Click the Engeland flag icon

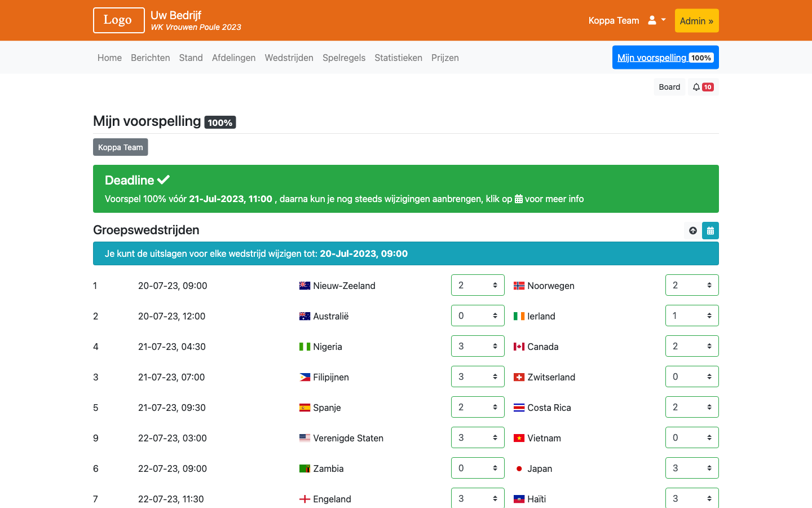pos(304,499)
